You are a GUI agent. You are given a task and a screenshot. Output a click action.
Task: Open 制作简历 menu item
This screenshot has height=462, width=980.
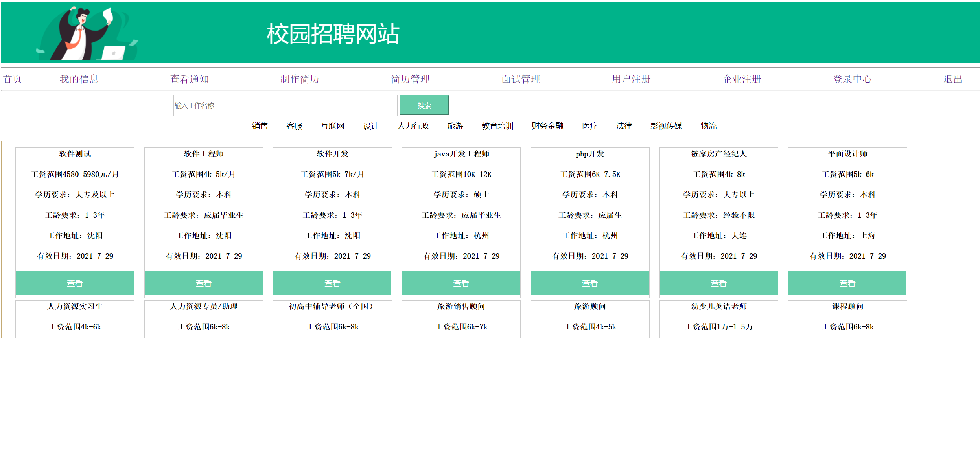(300, 79)
